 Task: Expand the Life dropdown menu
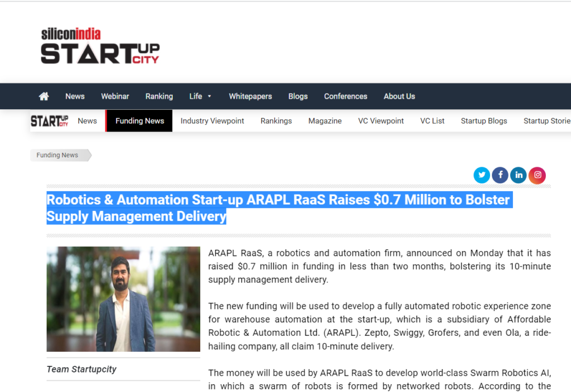[x=200, y=96]
